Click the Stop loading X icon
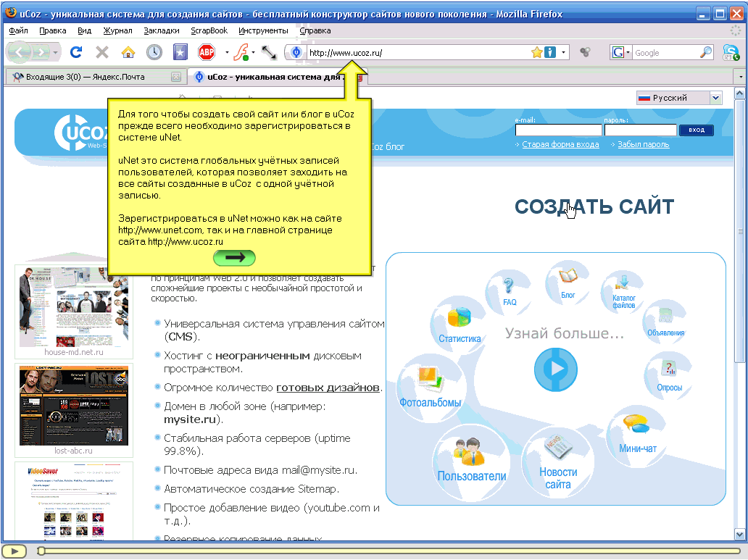748x560 pixels. pos(102,52)
